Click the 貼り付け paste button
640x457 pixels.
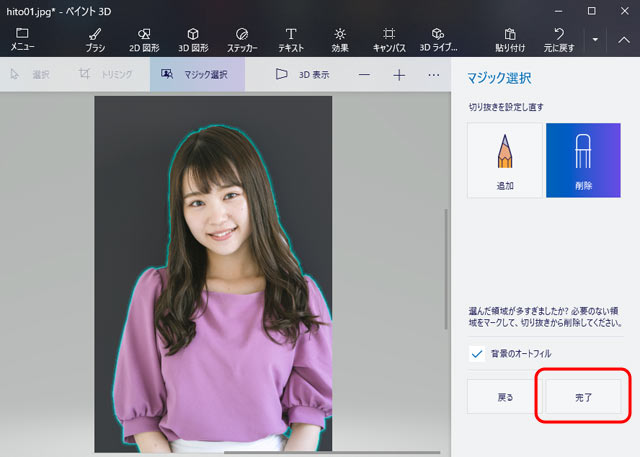pos(510,40)
